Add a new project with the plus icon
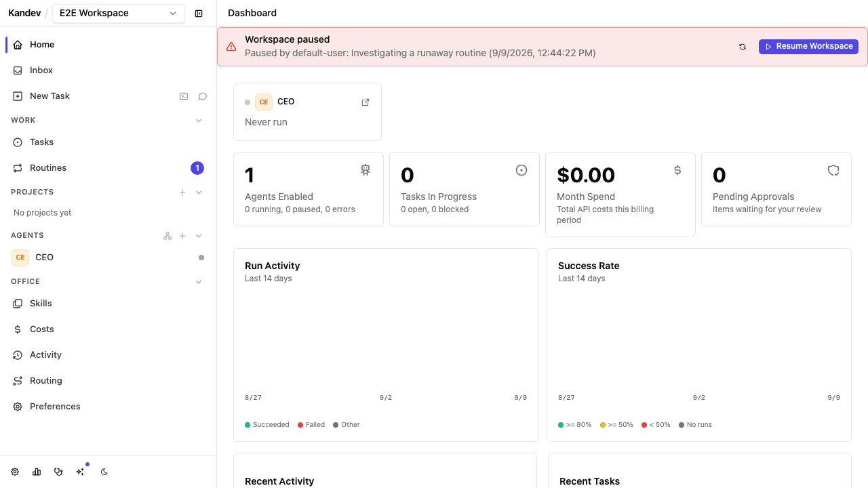868x488 pixels. point(182,192)
